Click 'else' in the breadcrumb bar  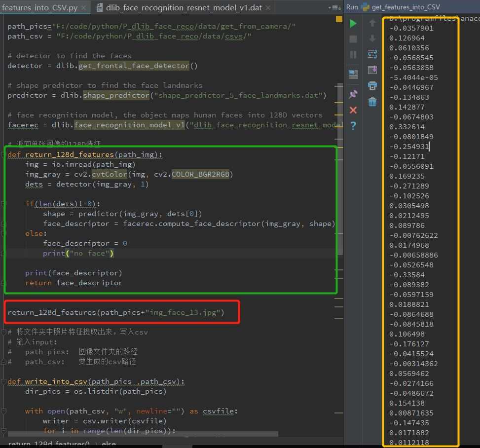click(109, 444)
